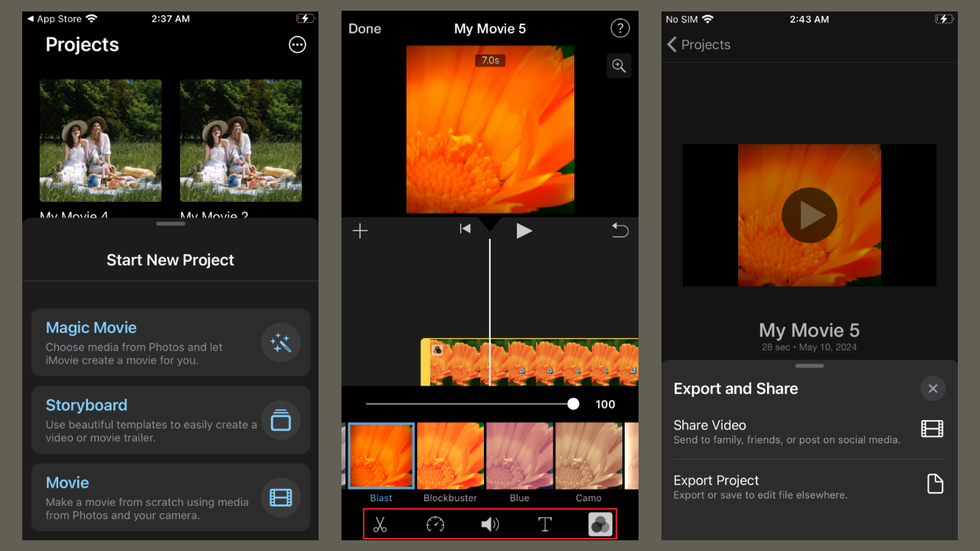Undo the last edit with arrow icon
Image resolution: width=980 pixels, height=551 pixels.
point(620,230)
